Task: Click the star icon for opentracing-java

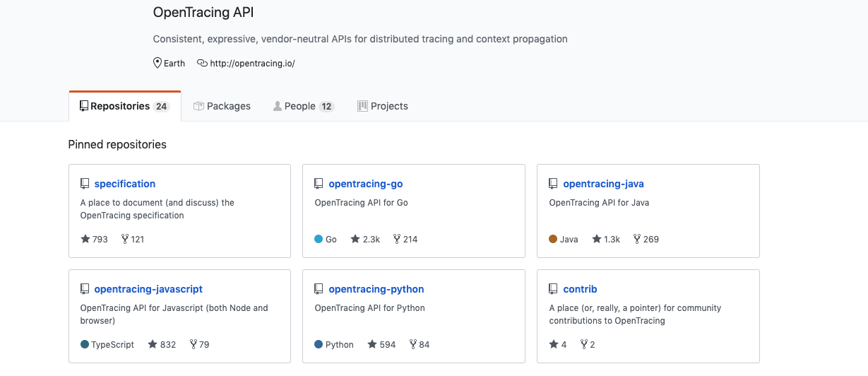Action: click(x=597, y=239)
